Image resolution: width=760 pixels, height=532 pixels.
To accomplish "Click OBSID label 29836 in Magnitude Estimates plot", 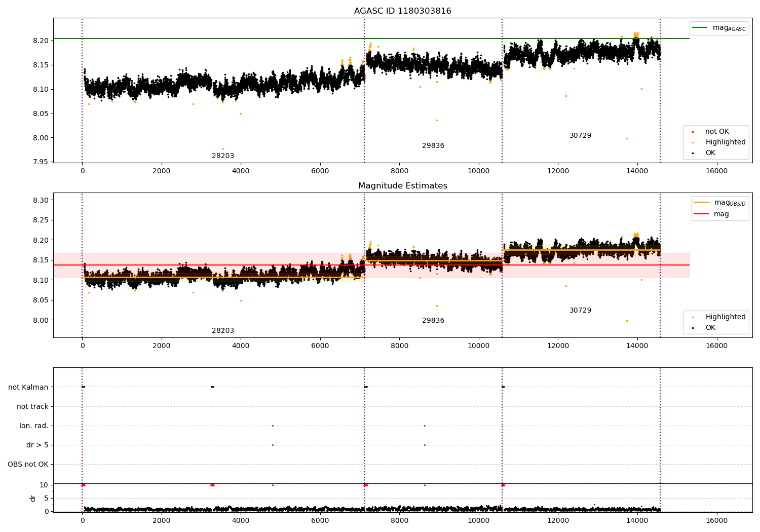I will point(433,321).
